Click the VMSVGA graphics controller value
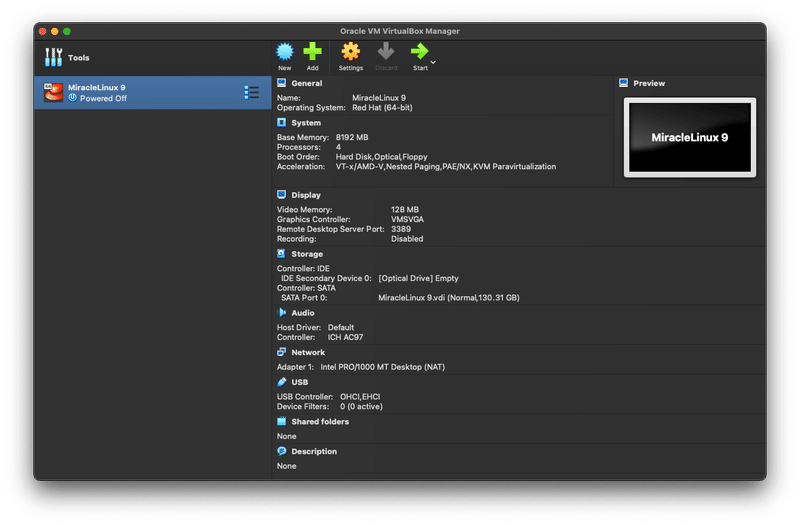800x525 pixels. click(407, 219)
